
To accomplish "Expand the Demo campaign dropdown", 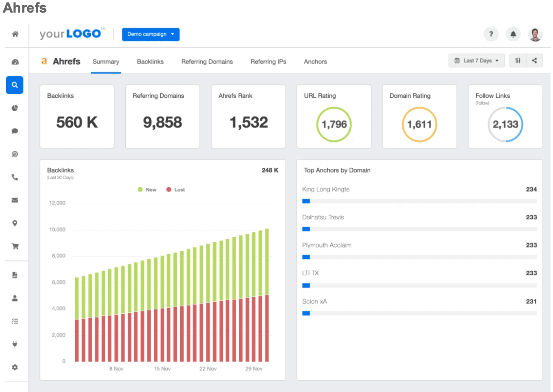I will click(x=150, y=34).
